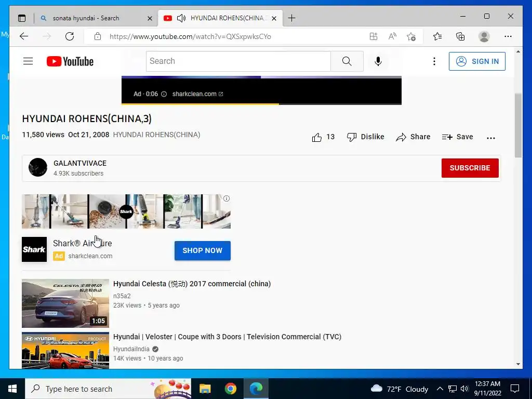Open ad info icon next to Ad timer
This screenshot has height=399, width=532.
(164, 94)
